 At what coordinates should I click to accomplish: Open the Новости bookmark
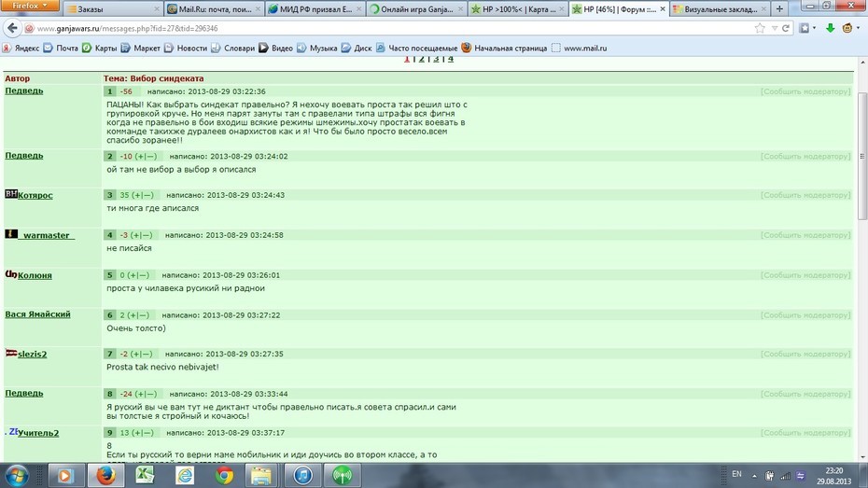pos(186,49)
